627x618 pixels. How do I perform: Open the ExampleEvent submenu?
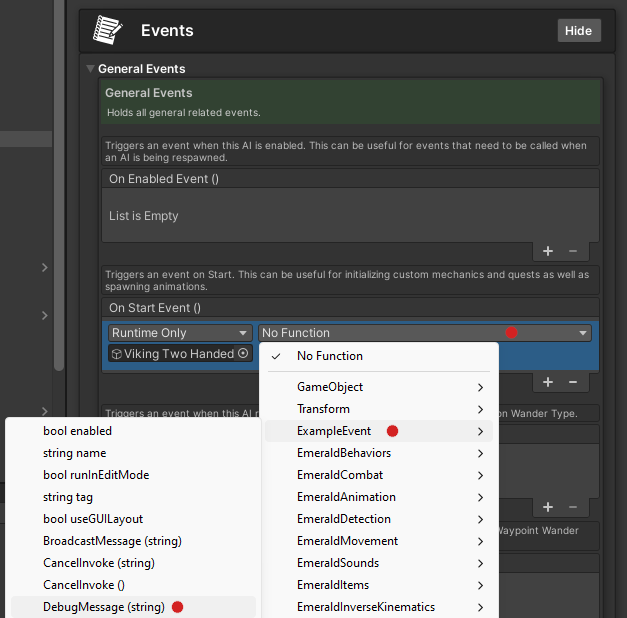click(x=380, y=431)
